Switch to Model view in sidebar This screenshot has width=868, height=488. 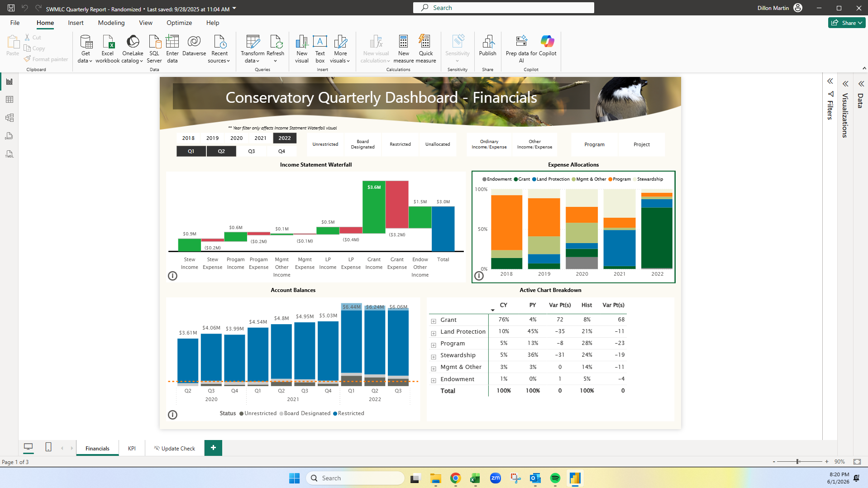(x=10, y=118)
